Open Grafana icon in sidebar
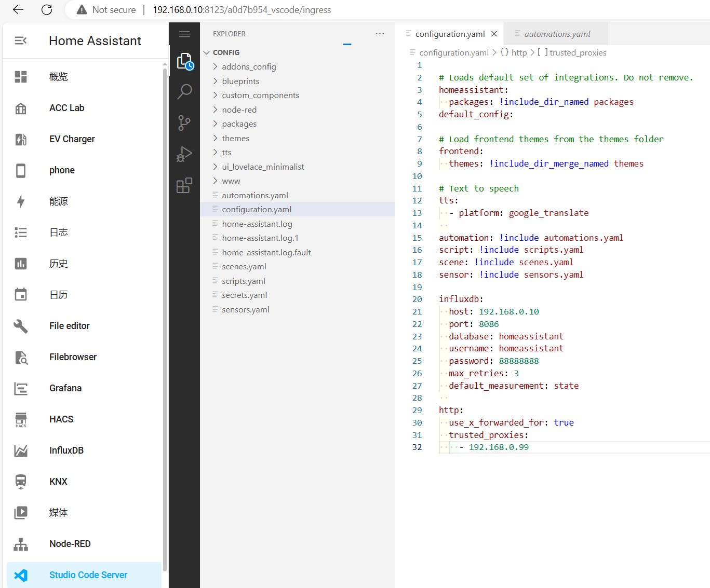This screenshot has height=588, width=710. point(21,388)
